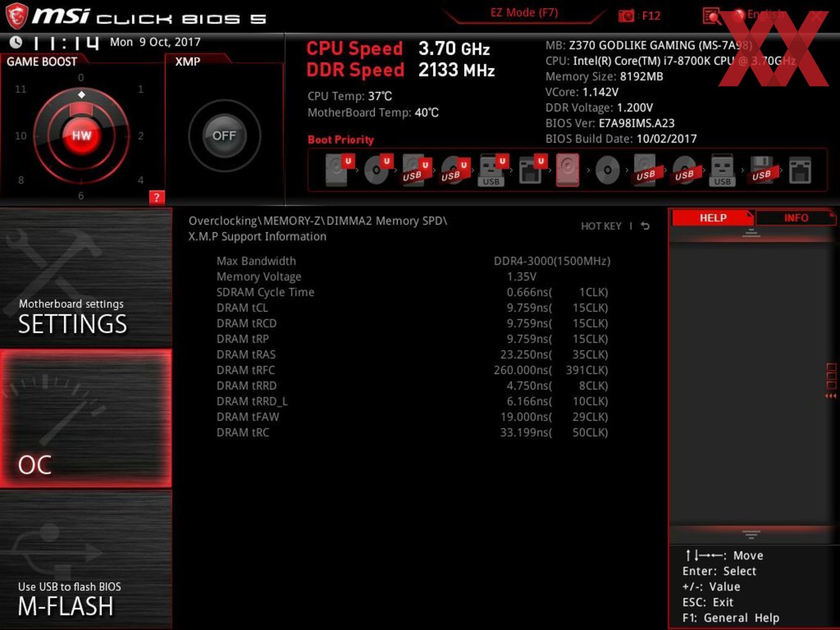Click the DRAM tRC row
Viewport: 840px width, 630px height.
(x=413, y=432)
